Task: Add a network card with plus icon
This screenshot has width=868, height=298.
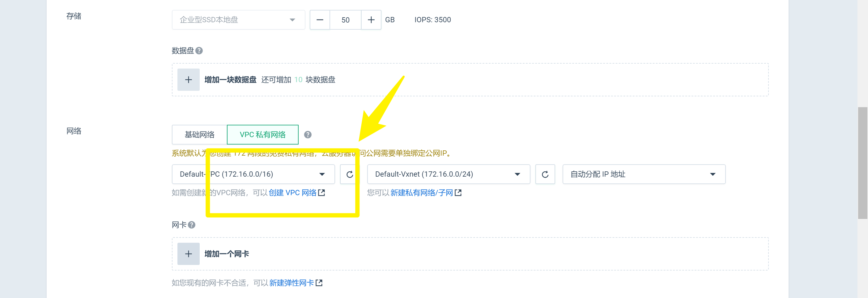Action: tap(188, 254)
